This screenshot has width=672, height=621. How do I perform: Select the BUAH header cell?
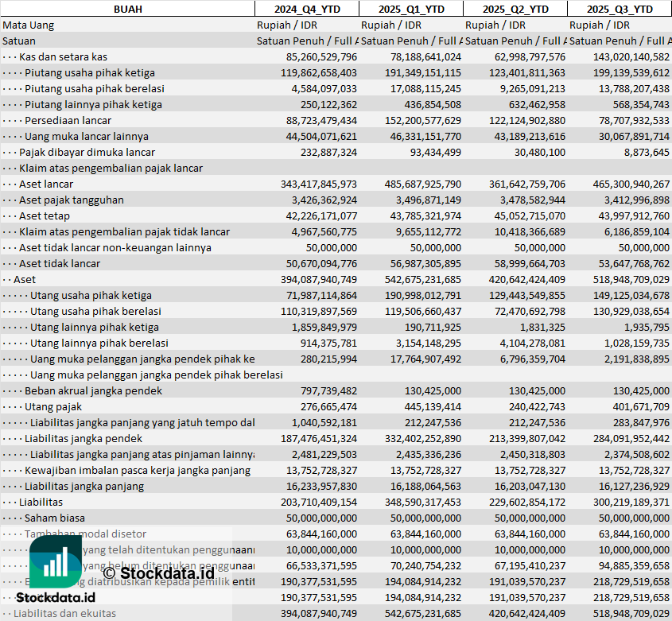pos(127,9)
